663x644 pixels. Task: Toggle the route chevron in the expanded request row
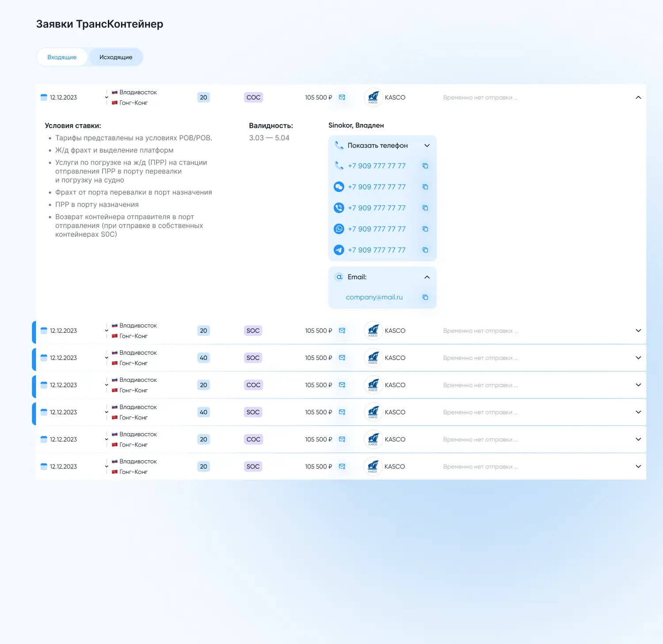point(107,97)
